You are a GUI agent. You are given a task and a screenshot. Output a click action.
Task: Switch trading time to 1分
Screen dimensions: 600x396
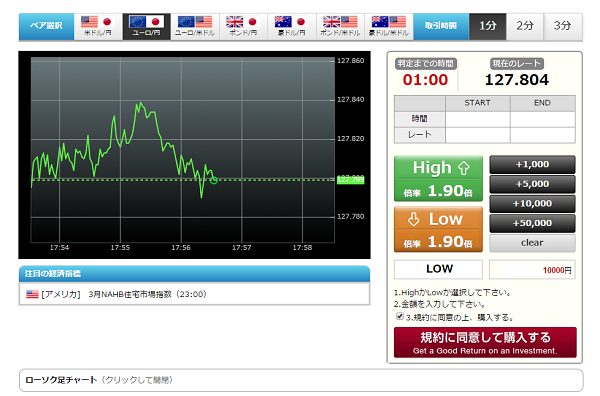click(488, 26)
